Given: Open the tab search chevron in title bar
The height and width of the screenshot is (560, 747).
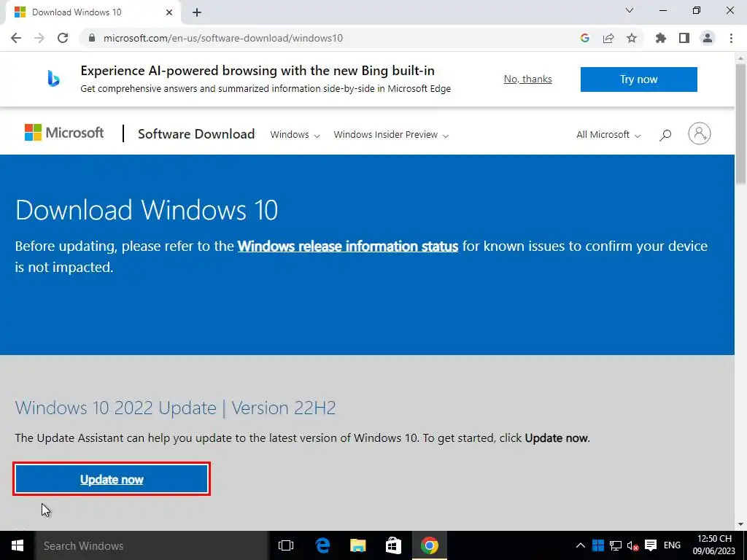Looking at the screenshot, I should pos(630,10).
